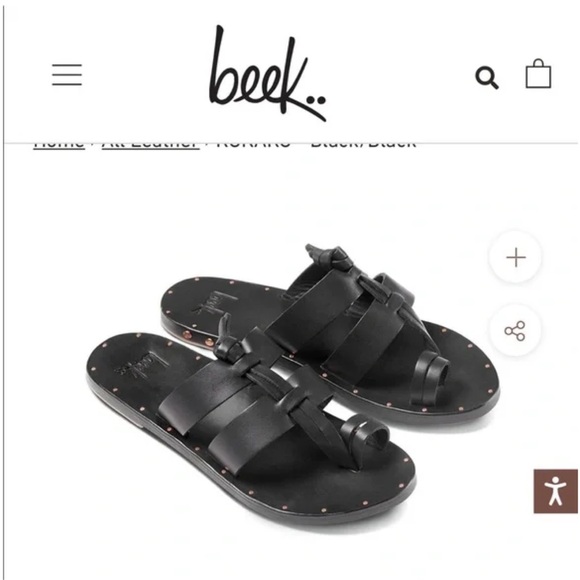Image resolution: width=580 pixels, height=580 pixels.
Task: Click the knotted strap on front sandal
Action: click(x=231, y=340)
